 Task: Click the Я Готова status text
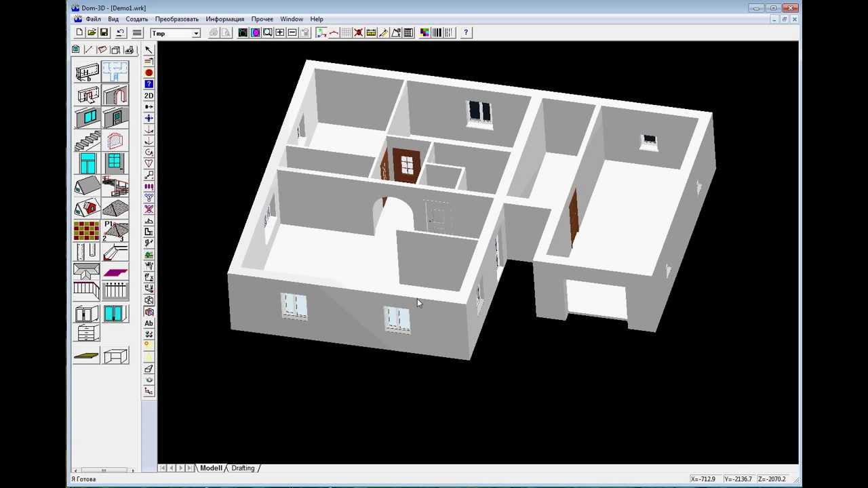point(84,479)
